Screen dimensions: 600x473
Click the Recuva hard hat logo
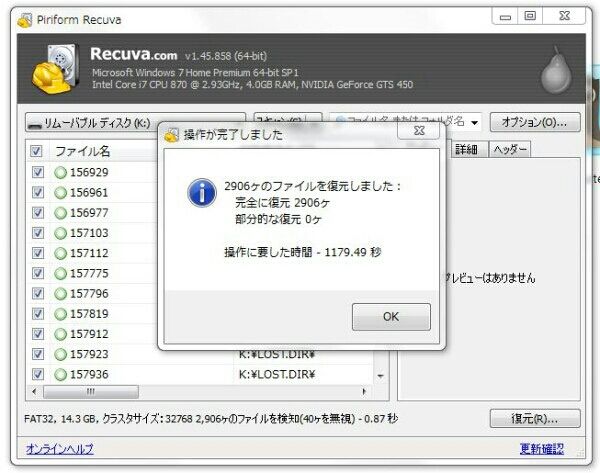56,69
